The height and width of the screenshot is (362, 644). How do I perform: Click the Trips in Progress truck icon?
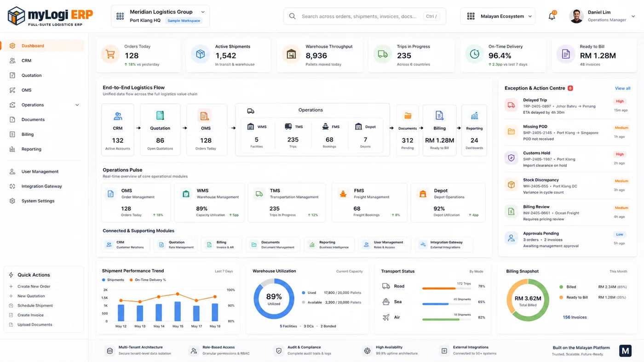[382, 54]
